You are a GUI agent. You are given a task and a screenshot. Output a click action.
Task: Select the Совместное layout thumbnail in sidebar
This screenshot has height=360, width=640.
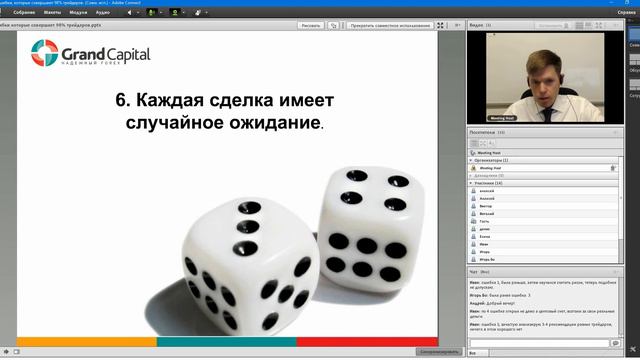pyautogui.click(x=634, y=34)
